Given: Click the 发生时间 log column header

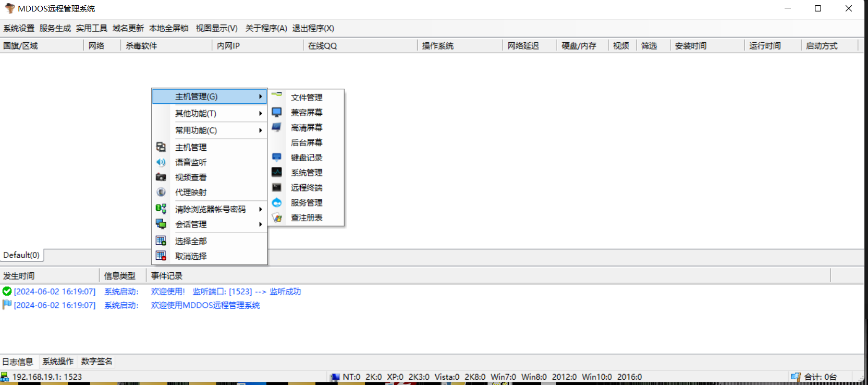Looking at the screenshot, I should (x=50, y=276).
